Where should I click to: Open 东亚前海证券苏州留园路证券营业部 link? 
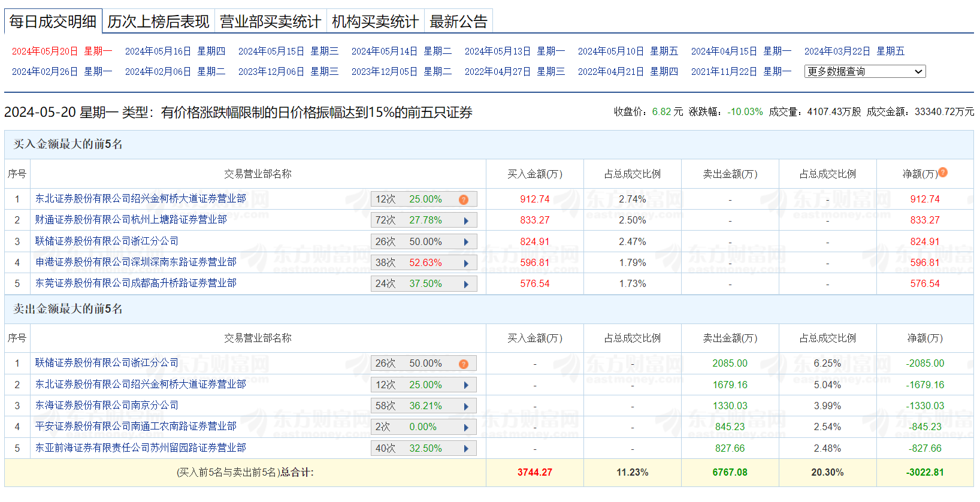pyautogui.click(x=141, y=447)
